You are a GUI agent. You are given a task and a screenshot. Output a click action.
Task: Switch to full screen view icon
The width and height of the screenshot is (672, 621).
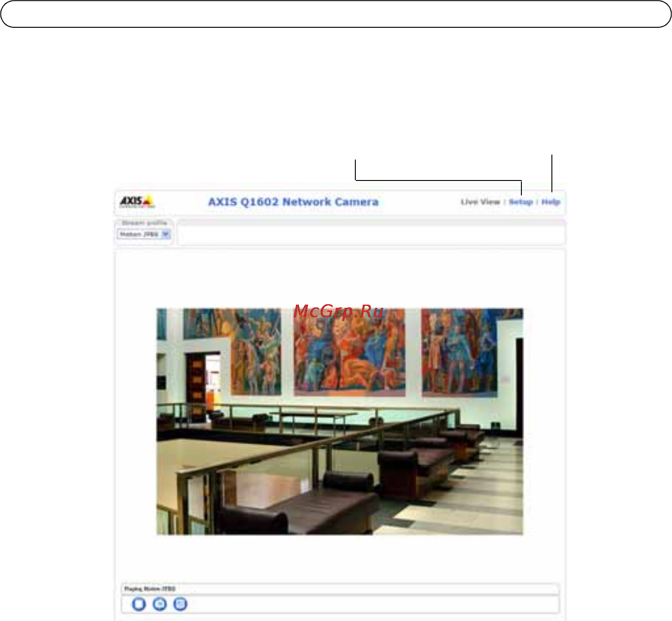[181, 604]
